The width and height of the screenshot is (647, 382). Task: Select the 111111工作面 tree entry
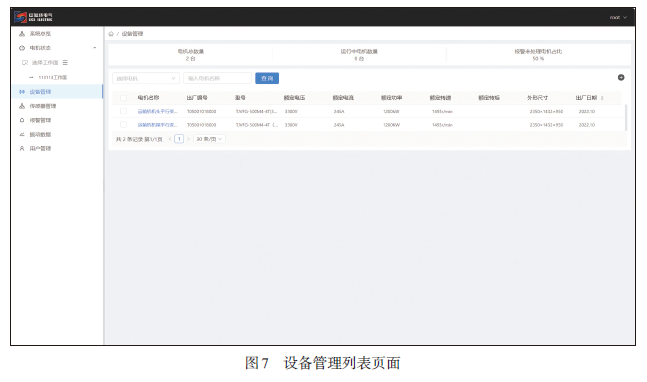pos(52,77)
